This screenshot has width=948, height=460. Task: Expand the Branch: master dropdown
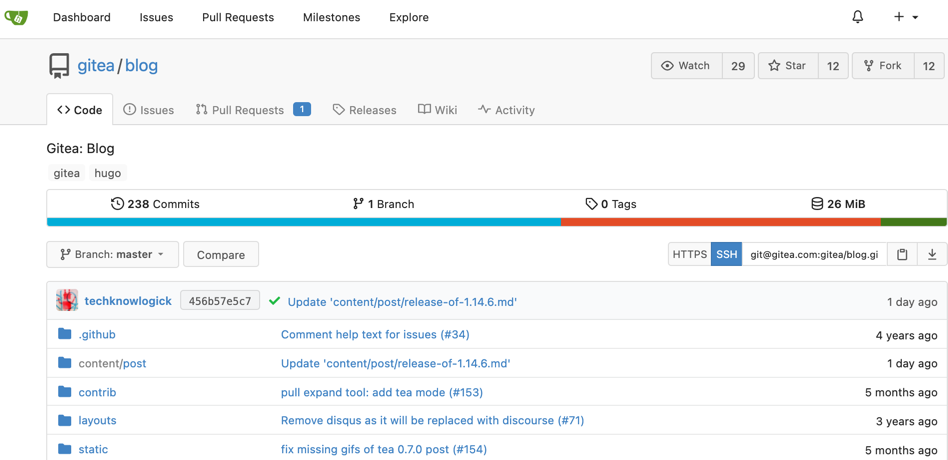click(x=112, y=255)
